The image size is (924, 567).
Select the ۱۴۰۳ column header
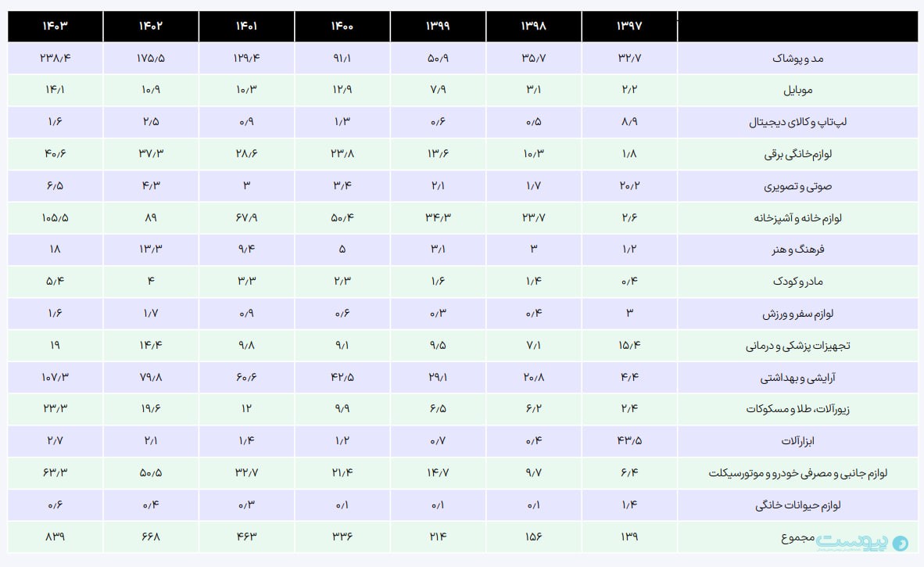pyautogui.click(x=56, y=26)
